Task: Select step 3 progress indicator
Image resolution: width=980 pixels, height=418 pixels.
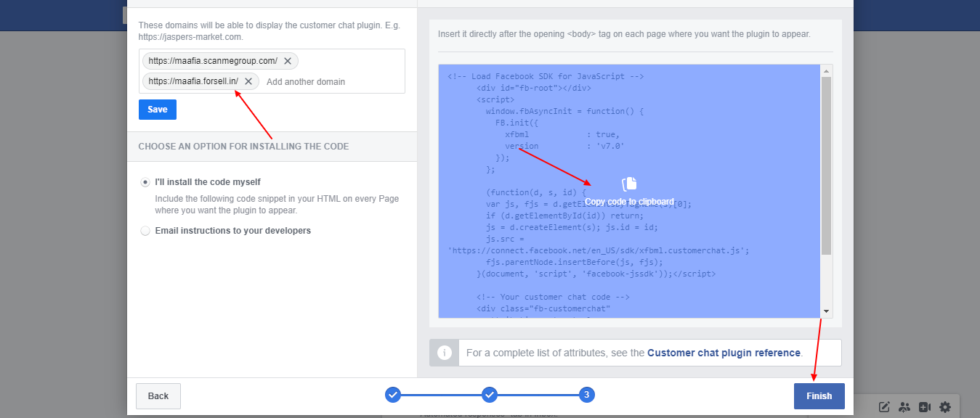Action: 587,395
